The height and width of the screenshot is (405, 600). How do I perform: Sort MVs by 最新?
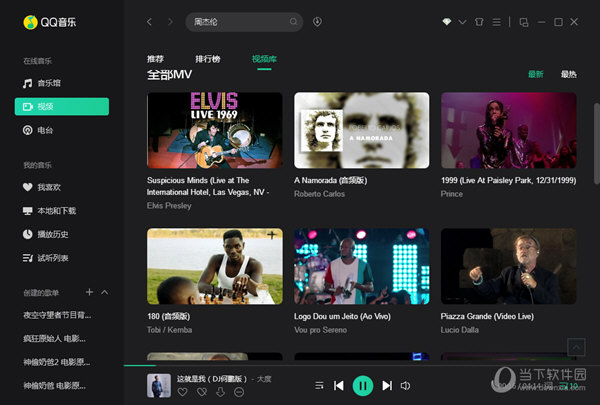(x=535, y=74)
